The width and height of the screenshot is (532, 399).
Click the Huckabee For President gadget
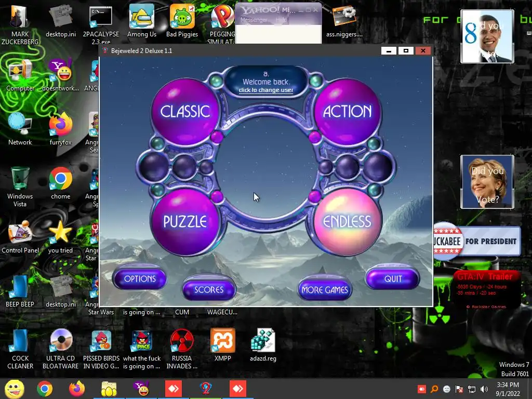477,241
